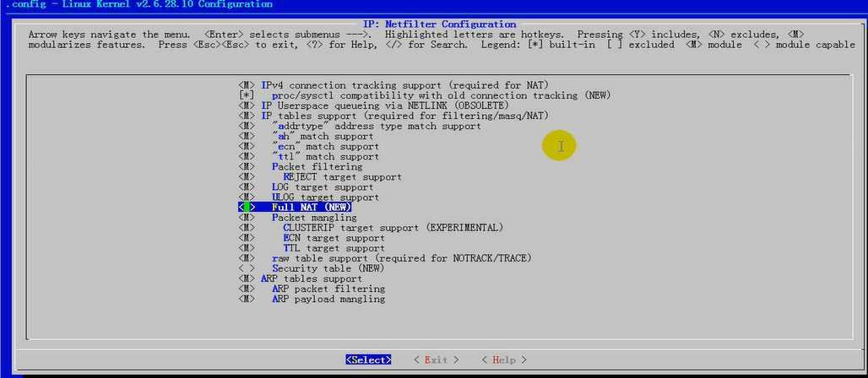868x378 pixels.
Task: Click the < Exit > button
Action: coord(437,359)
